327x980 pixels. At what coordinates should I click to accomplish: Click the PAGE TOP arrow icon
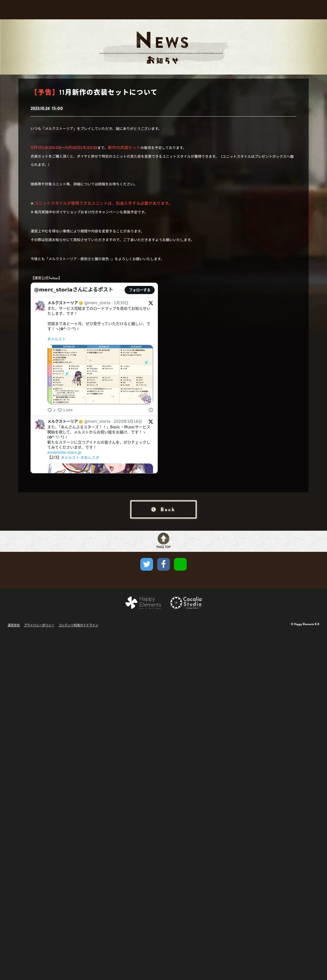pyautogui.click(x=163, y=538)
